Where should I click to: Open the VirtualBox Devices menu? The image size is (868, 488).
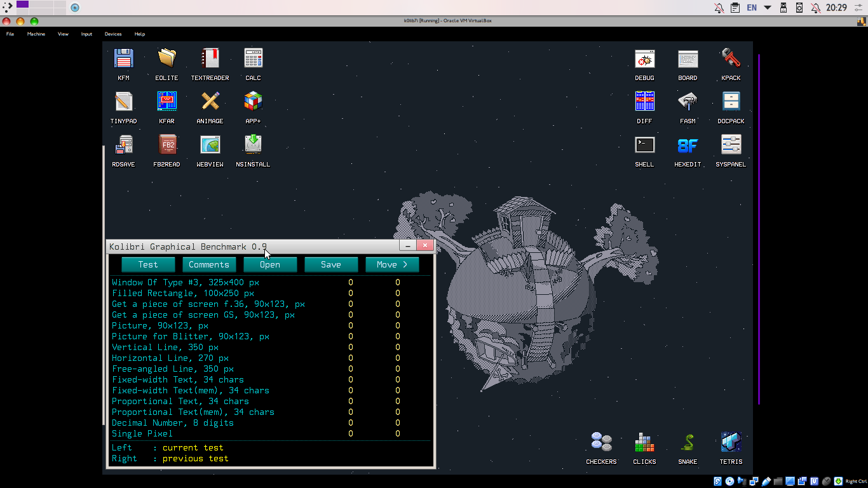[x=113, y=34]
